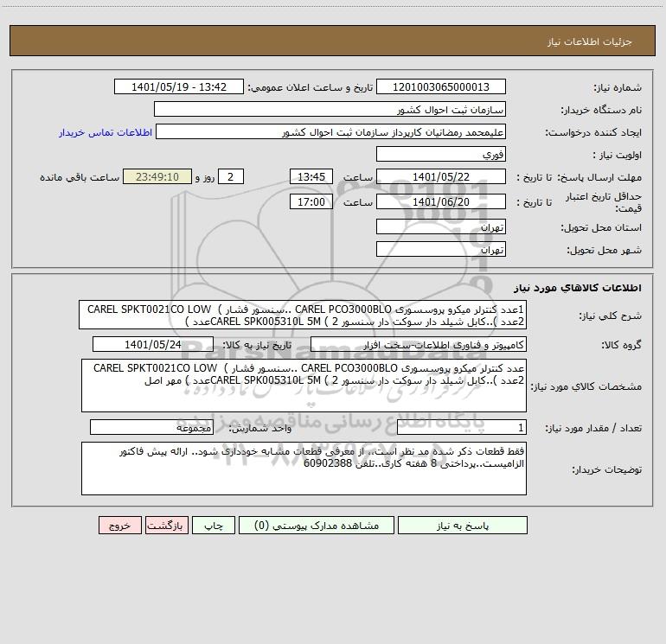Click label اولویت نیاز
666x644 pixels.
[618, 155]
